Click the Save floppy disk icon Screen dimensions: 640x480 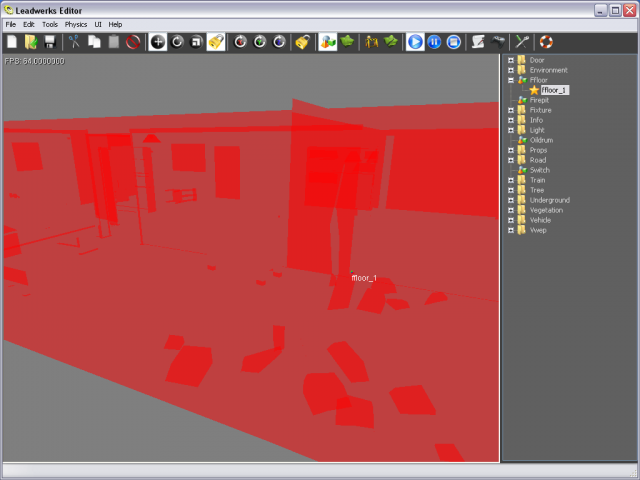49,42
